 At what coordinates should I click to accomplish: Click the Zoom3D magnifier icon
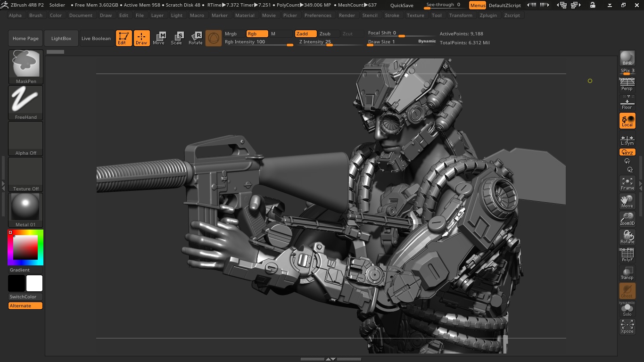(627, 219)
